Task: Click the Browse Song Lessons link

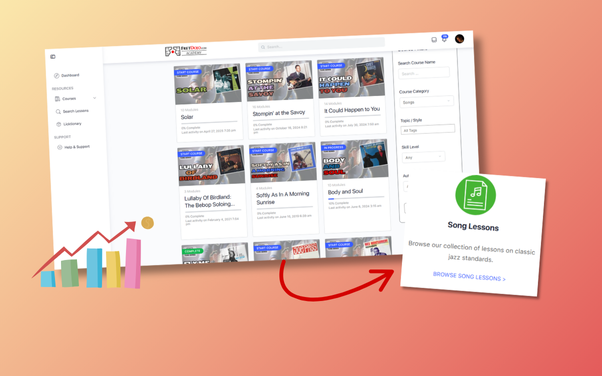Action: click(x=469, y=277)
